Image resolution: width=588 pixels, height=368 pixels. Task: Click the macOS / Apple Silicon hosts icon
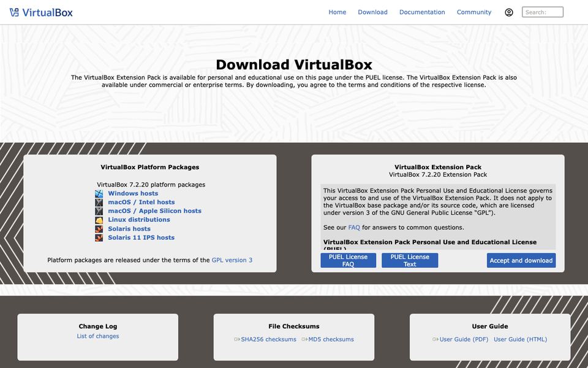(99, 211)
